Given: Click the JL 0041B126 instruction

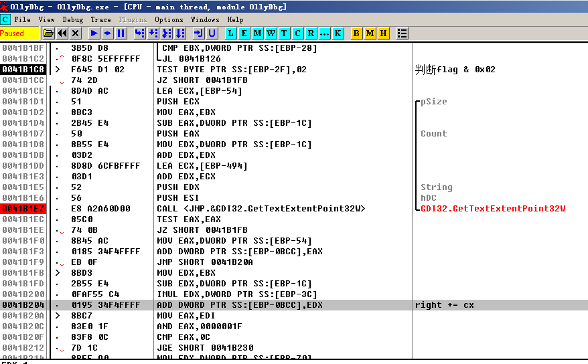Looking at the screenshot, I should (x=192, y=59).
